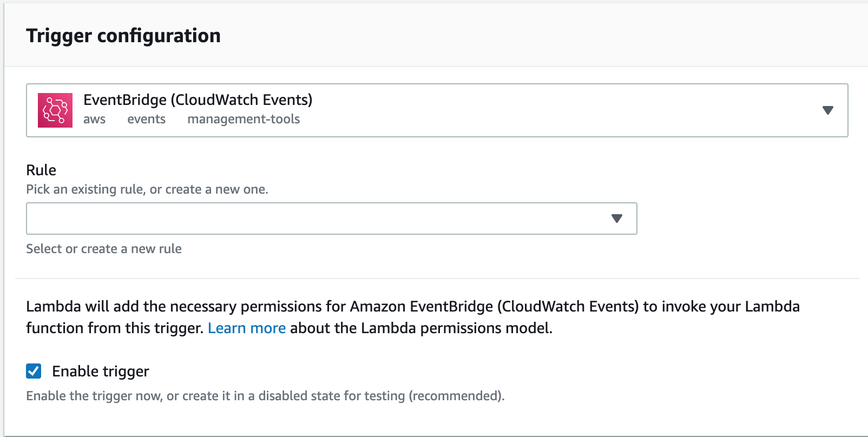Click the management-tools category tag
This screenshot has width=868, height=437.
click(244, 119)
